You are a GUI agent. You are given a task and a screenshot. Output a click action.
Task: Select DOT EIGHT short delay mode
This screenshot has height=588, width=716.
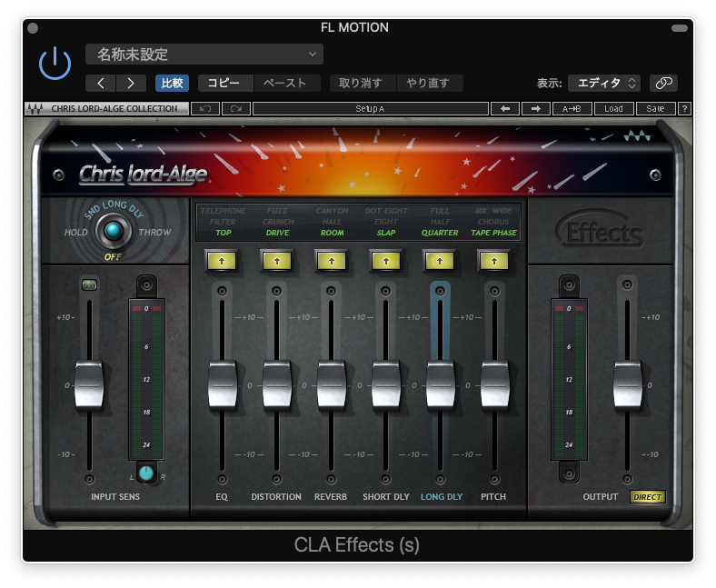[386, 211]
